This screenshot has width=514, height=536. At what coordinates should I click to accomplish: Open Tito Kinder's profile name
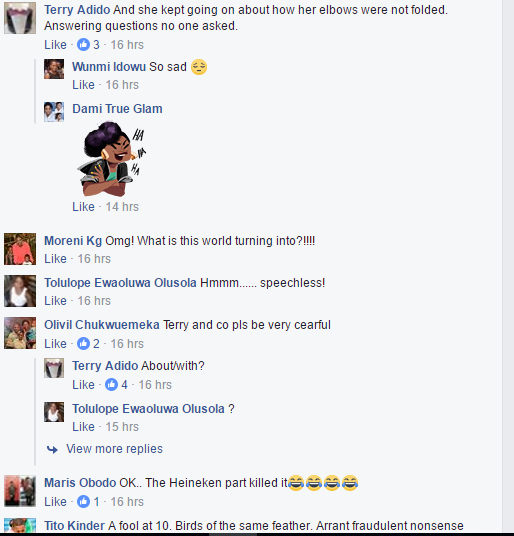tap(74, 525)
